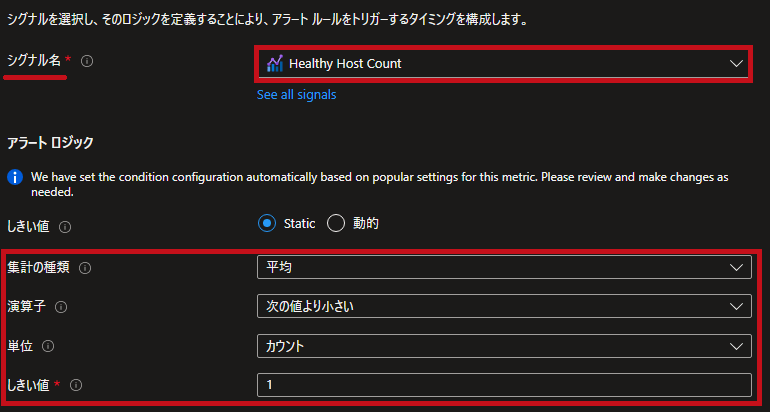Click the info icon next to シグナル名
The width and height of the screenshot is (770, 412).
tap(87, 61)
